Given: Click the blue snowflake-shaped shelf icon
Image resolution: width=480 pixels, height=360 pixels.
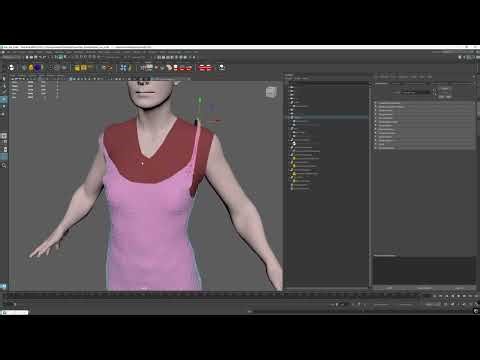Looking at the screenshot, I should 123,68.
